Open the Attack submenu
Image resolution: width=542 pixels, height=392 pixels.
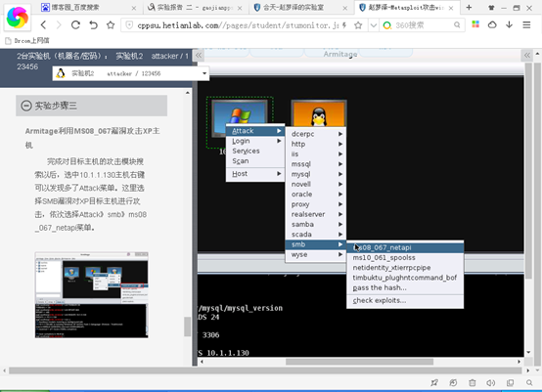click(x=255, y=131)
